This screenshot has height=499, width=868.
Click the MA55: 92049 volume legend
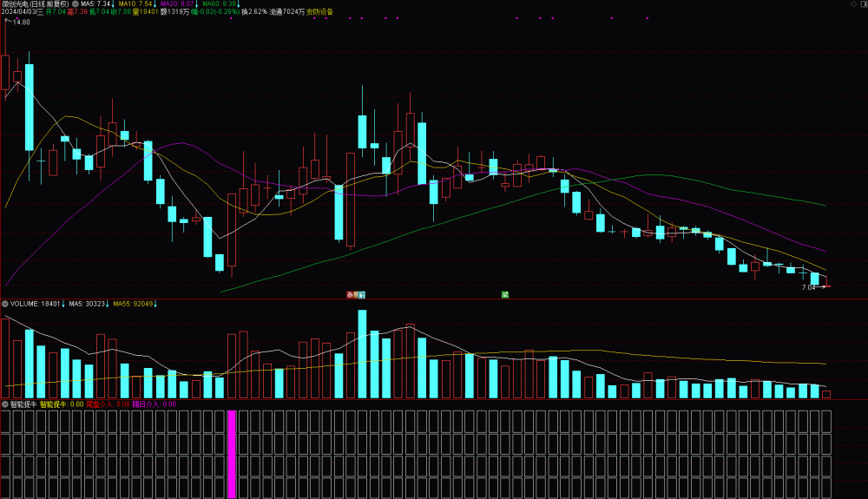133,304
